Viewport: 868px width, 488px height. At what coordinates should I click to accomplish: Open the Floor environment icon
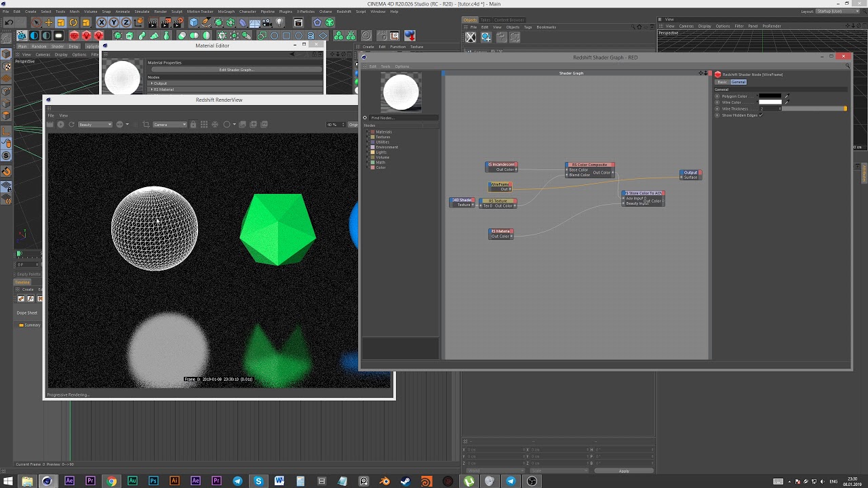tap(255, 22)
